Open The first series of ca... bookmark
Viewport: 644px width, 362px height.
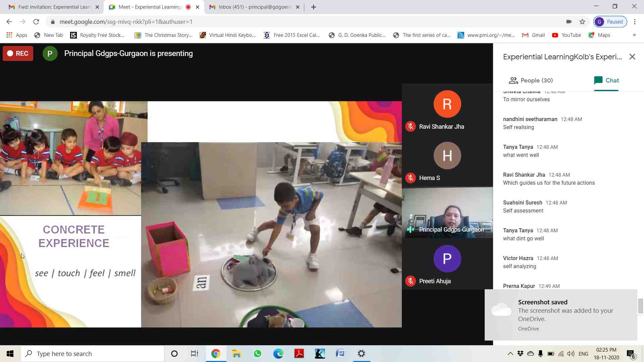tap(422, 35)
